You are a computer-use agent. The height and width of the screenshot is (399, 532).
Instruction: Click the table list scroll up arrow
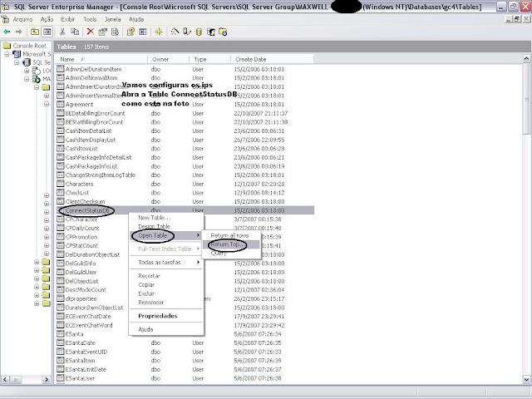[x=526, y=59]
